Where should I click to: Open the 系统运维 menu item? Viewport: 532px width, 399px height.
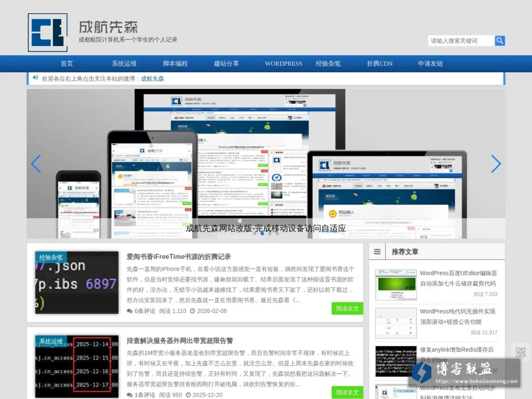[x=124, y=63]
